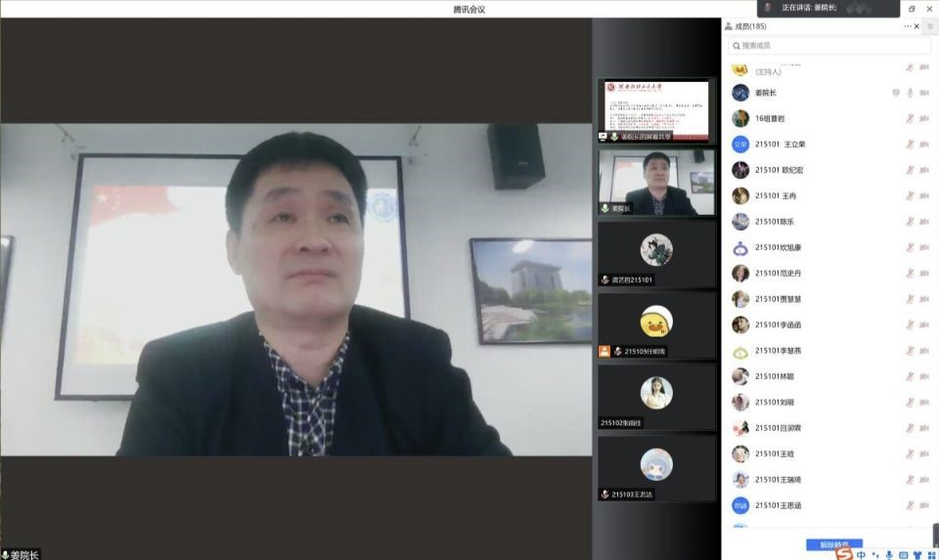Screen dimensions: 939x560
Task: Click screen share icon beside 姜院长
Action: [x=896, y=93]
